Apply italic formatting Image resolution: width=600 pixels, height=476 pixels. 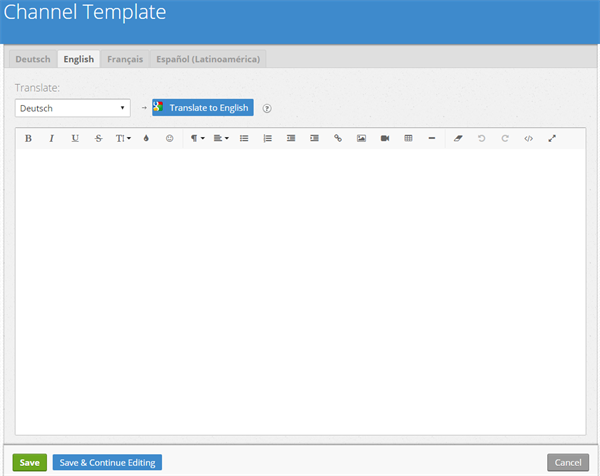click(52, 138)
